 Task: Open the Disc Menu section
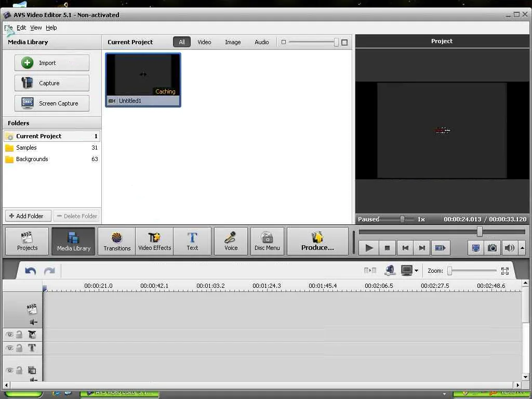tap(267, 241)
